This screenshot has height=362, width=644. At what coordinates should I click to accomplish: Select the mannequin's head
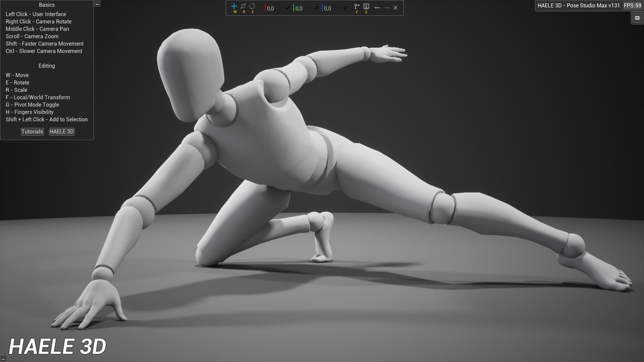pyautogui.click(x=191, y=75)
